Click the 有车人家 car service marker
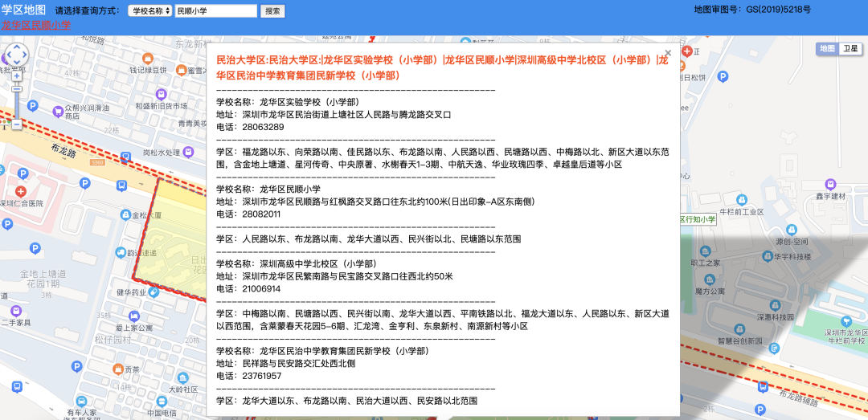Viewport: 868px width, 420px height. pyautogui.click(x=81, y=402)
